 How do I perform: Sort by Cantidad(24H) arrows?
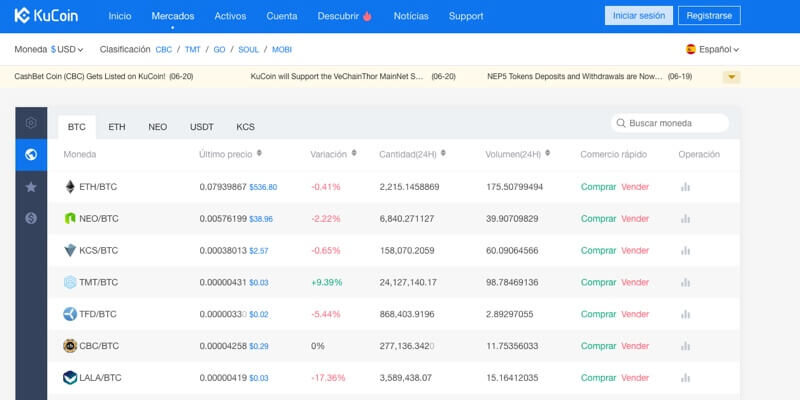(x=443, y=153)
